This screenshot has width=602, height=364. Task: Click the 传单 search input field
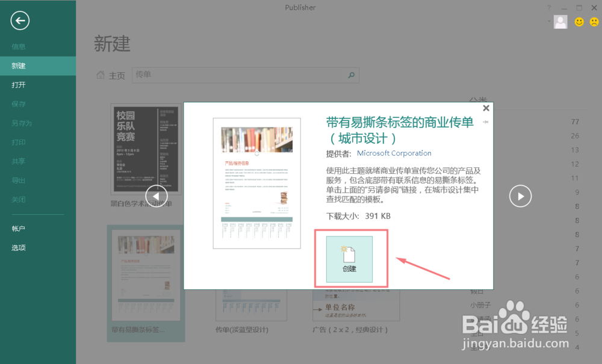[241, 75]
